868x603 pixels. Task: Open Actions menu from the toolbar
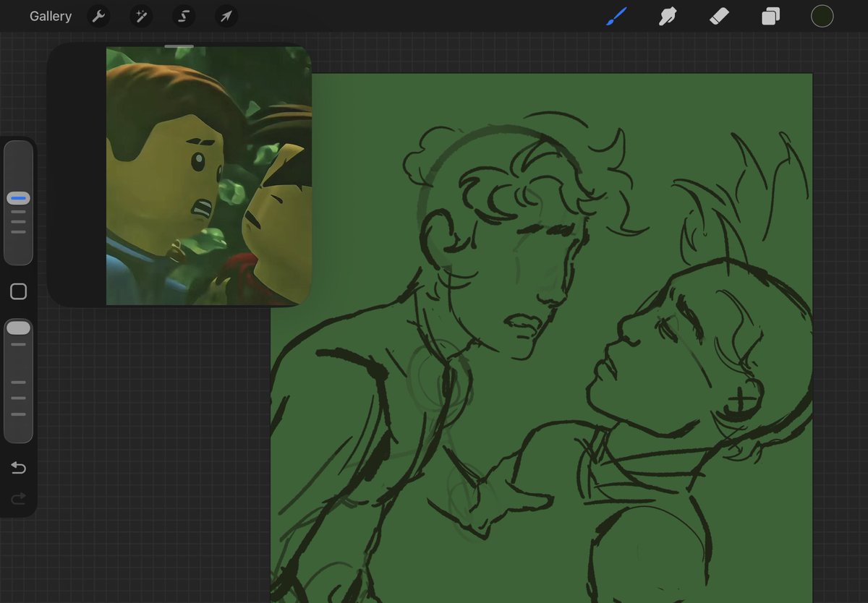pos(98,16)
